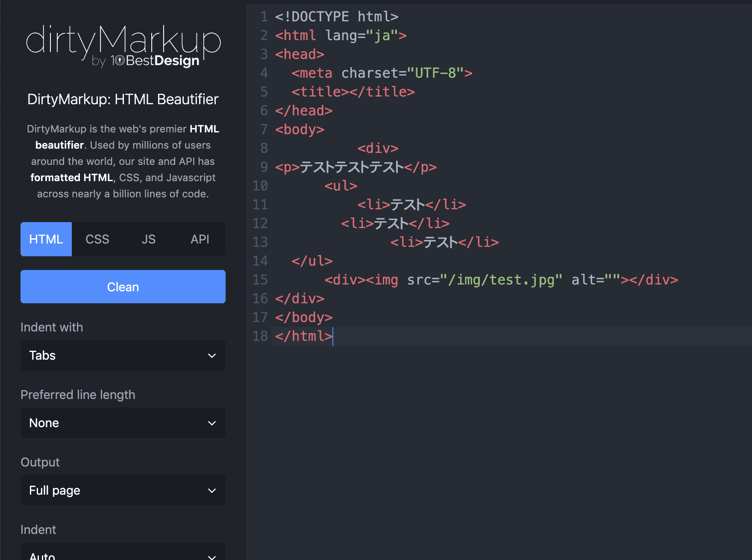Click the closing ul tag
Screen dimensions: 752x560
click(312, 261)
